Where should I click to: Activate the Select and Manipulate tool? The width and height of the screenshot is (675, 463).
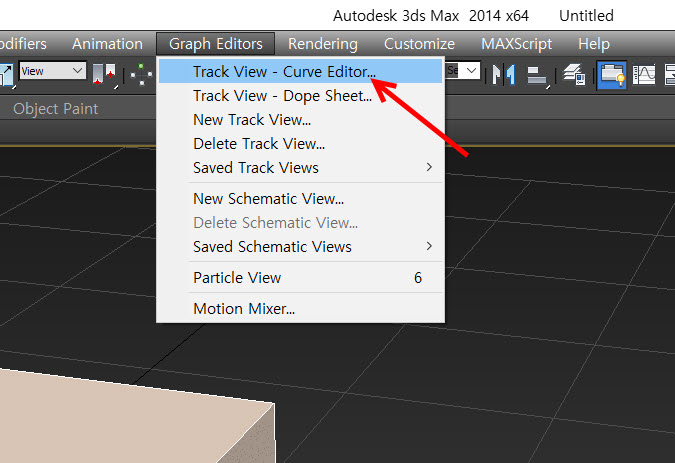pos(142,74)
